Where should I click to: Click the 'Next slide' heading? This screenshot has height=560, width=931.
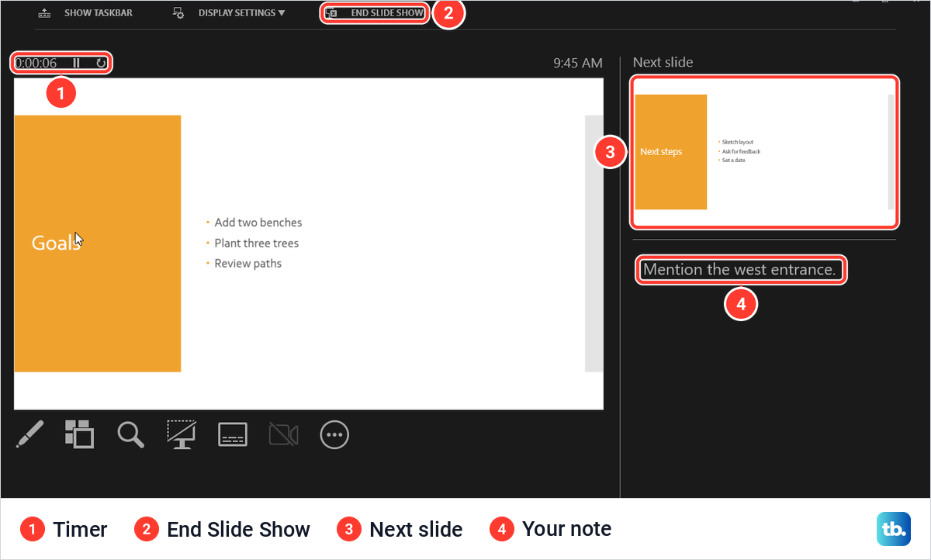point(663,62)
